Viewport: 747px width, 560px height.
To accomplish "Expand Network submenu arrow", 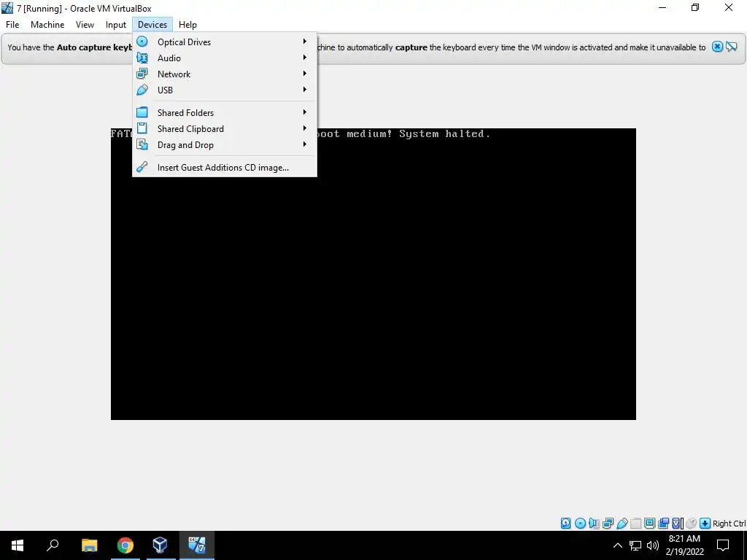I will pos(304,74).
